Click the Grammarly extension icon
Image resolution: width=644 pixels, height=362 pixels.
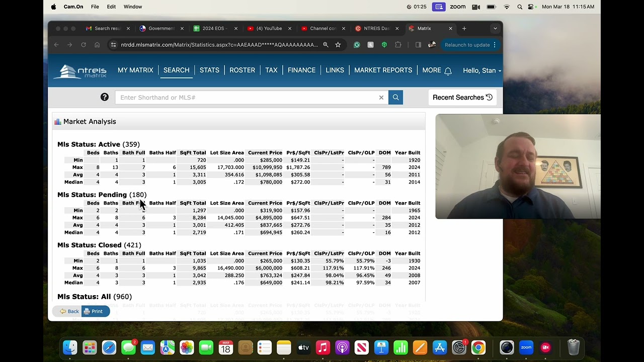357,45
